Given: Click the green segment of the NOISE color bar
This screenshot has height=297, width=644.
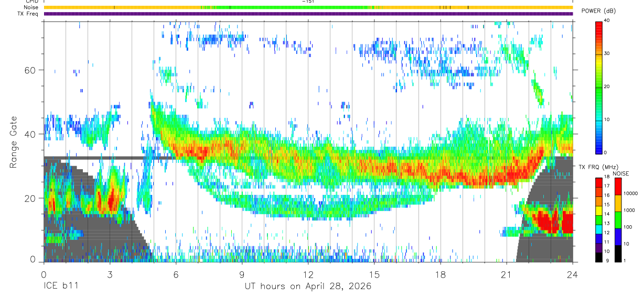Looking at the screenshot, I should tap(618, 220).
